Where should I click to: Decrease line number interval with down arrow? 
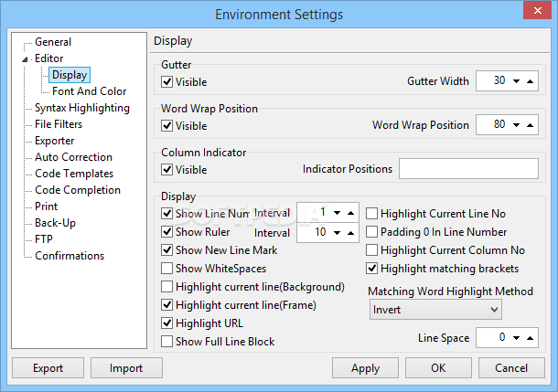[x=337, y=213]
